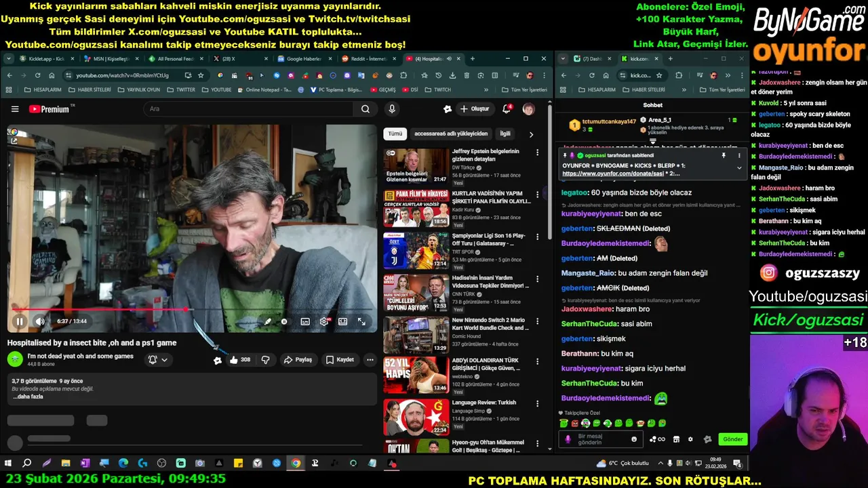Open the TWITCH bookmarks folder
The image size is (868, 488).
(x=438, y=89)
